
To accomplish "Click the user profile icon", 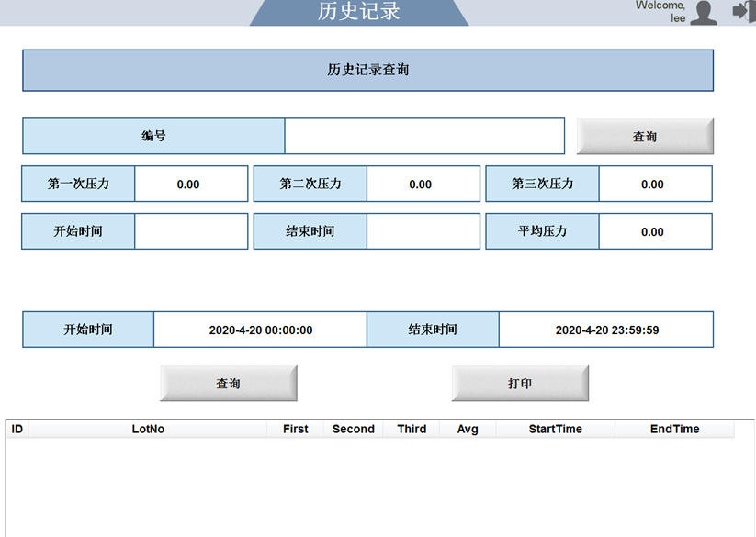I will (704, 12).
